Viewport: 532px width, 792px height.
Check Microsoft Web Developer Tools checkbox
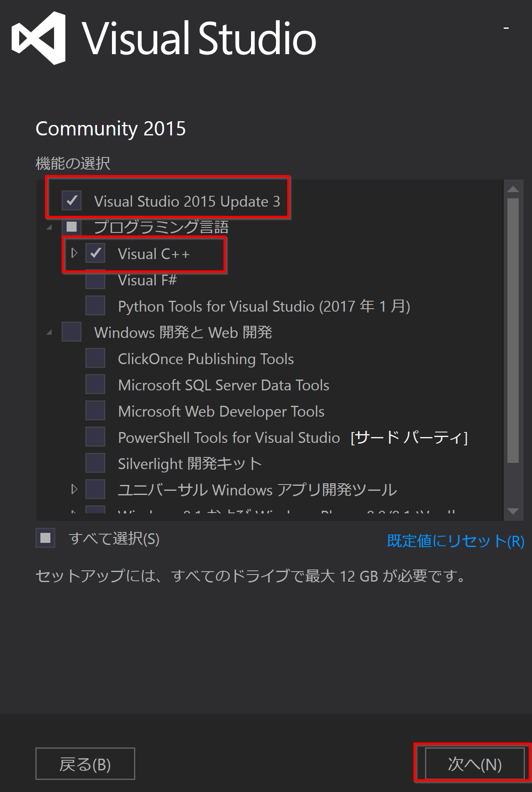pos(95,410)
